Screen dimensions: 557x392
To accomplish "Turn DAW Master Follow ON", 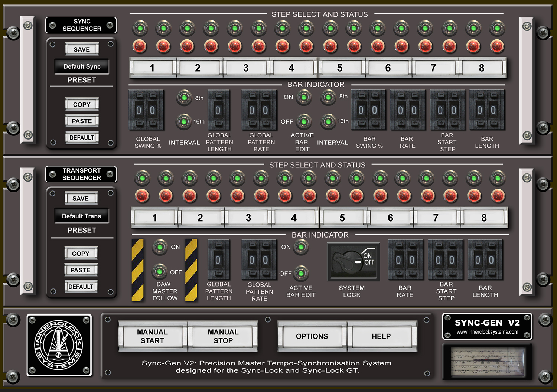I will [x=160, y=247].
